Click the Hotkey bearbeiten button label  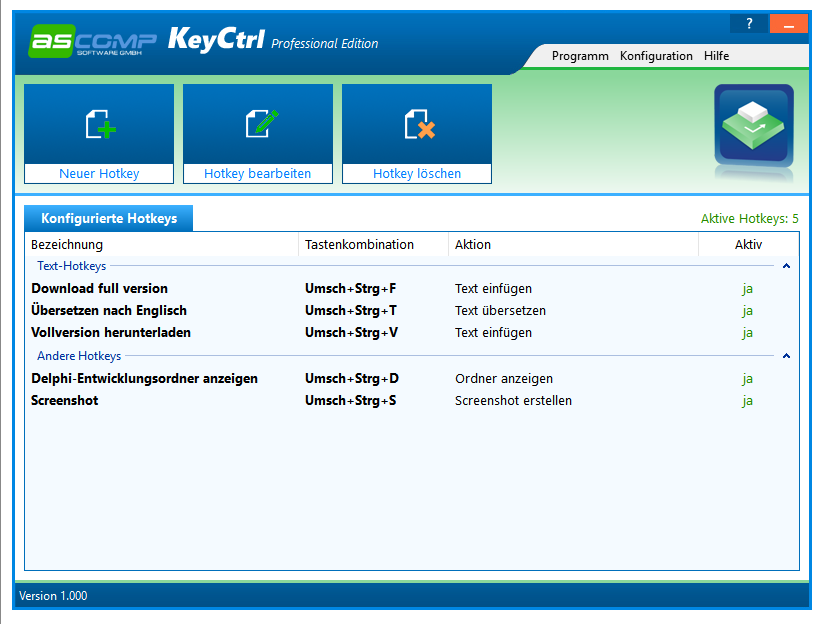click(257, 173)
